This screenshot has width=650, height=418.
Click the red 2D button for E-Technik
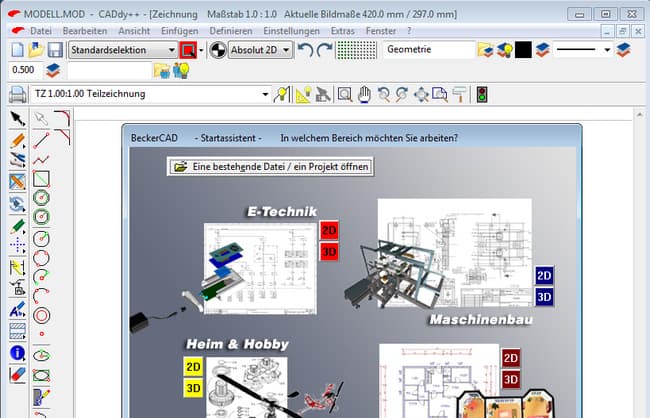coord(329,231)
